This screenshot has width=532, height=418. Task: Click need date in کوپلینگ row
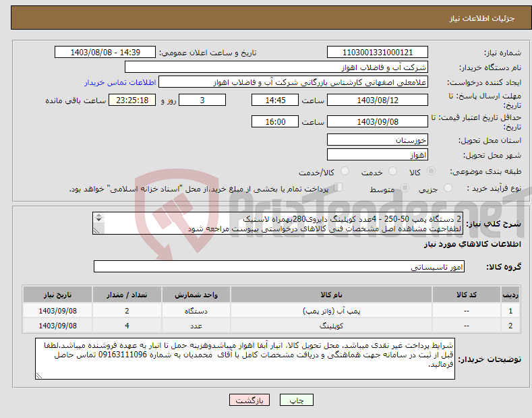click(x=58, y=326)
